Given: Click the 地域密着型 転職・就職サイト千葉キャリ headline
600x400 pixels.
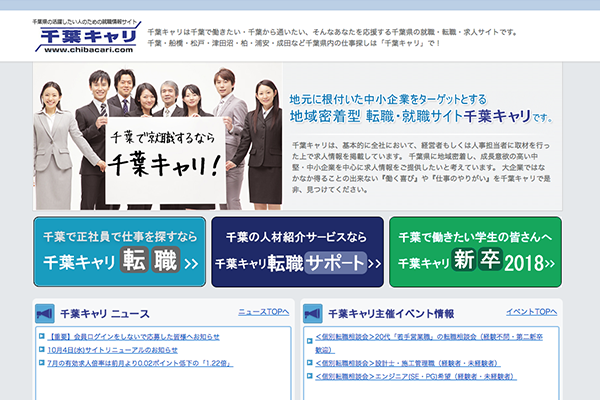Looking at the screenshot, I should pyautogui.click(x=421, y=116).
